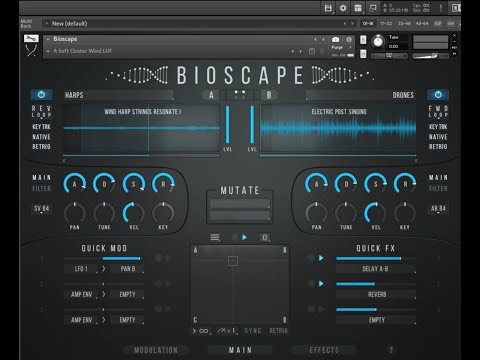Click the snapshot camera icon
The width and height of the screenshot is (480, 360).
pos(335,39)
